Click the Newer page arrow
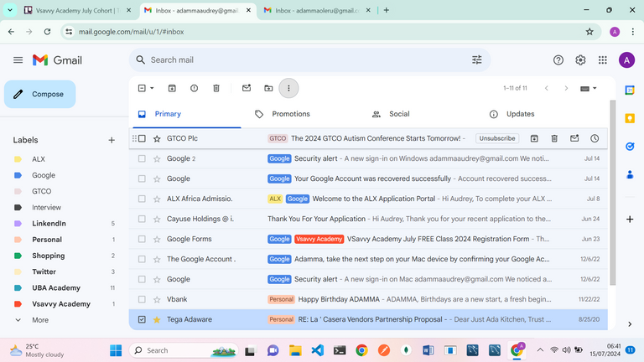The height and width of the screenshot is (362, 644). (546, 88)
